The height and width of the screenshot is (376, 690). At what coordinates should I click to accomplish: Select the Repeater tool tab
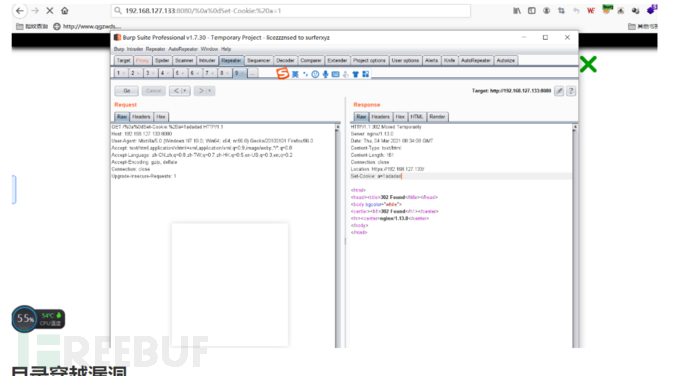[231, 60]
